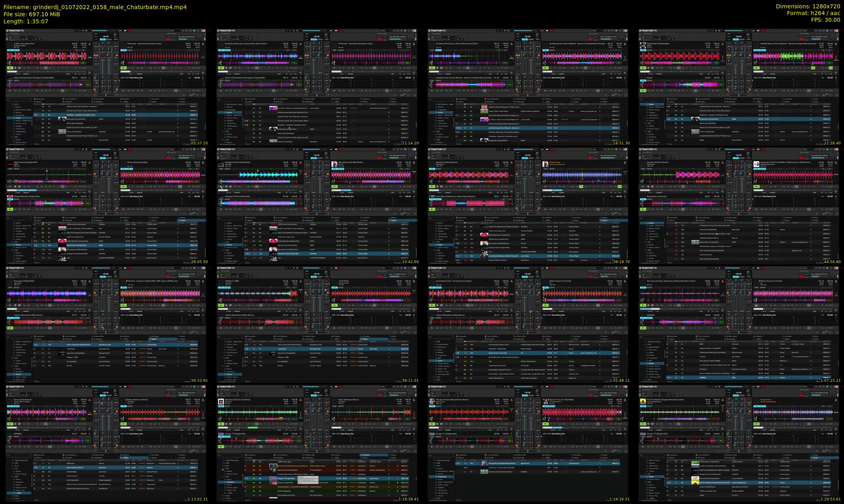The width and height of the screenshot is (844, 504).
Task: Toggle MASTER on Que tes Yeux deck B
Action: pyautogui.click(x=552, y=406)
